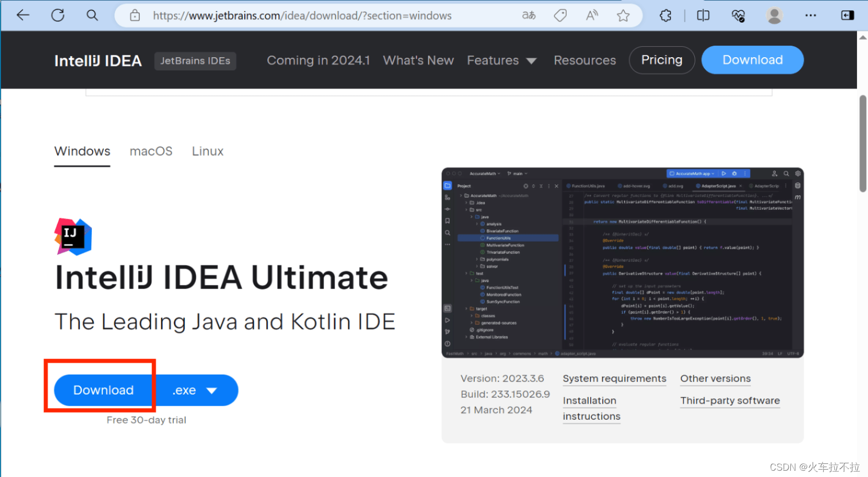Click the page vertical scrollbar thumb

pos(862,143)
